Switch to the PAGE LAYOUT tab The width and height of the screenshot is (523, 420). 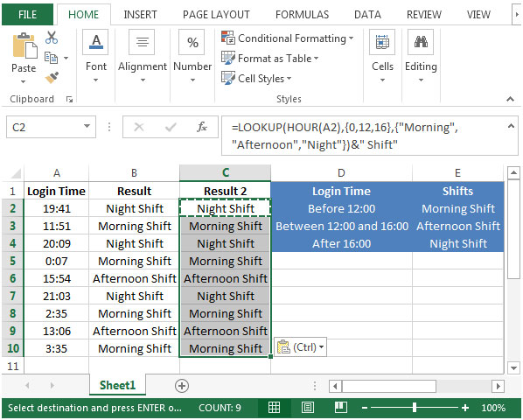(x=216, y=14)
